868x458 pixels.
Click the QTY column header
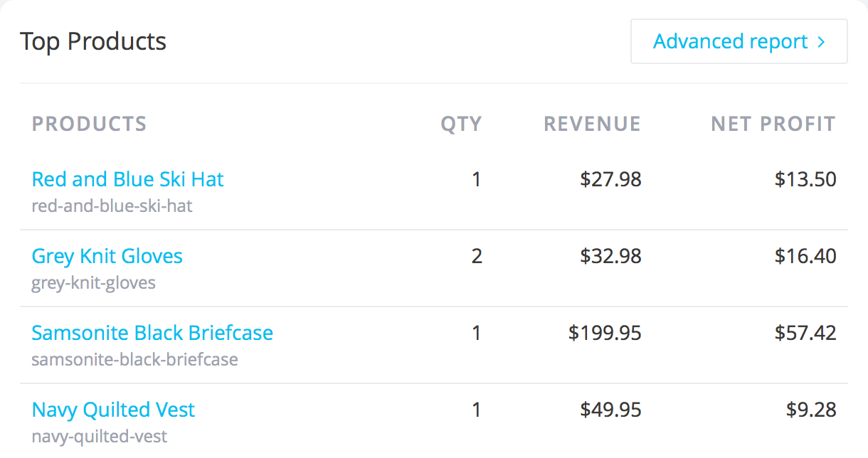[461, 124]
